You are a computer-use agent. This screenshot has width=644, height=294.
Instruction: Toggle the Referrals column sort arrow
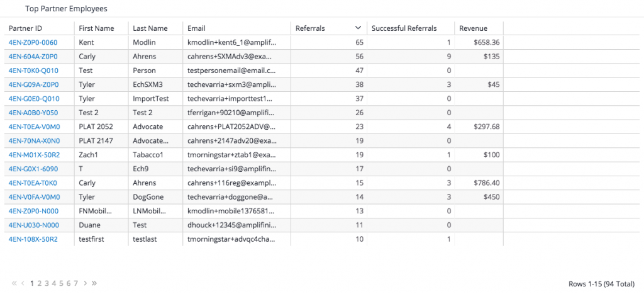click(358, 28)
